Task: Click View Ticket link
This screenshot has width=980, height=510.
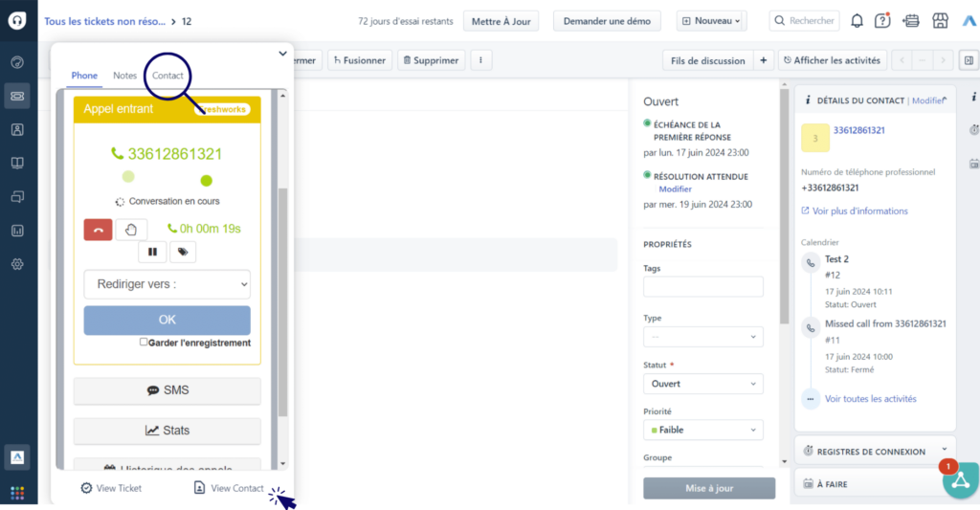Action: click(111, 488)
